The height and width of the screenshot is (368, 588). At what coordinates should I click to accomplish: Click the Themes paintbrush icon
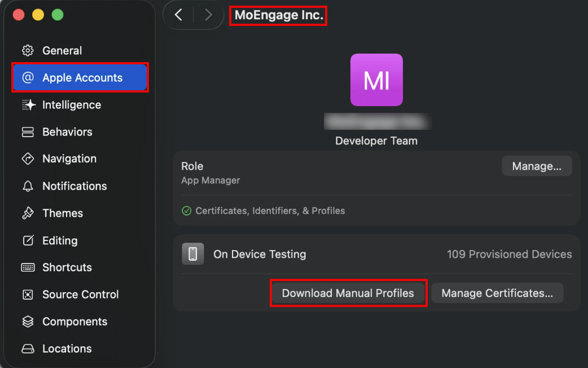(28, 213)
